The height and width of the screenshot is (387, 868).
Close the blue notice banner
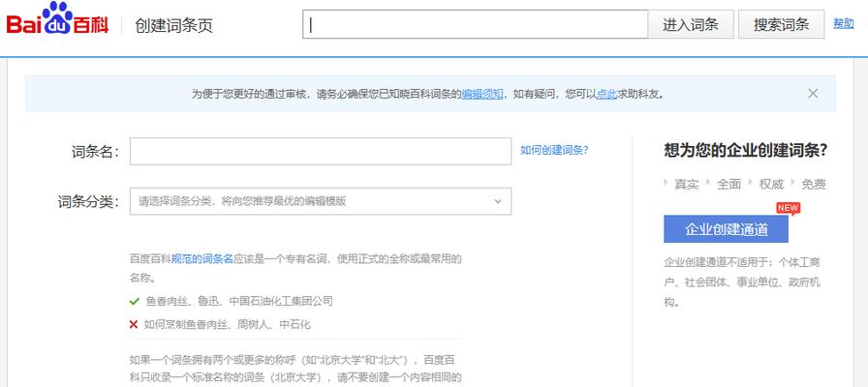click(x=813, y=94)
